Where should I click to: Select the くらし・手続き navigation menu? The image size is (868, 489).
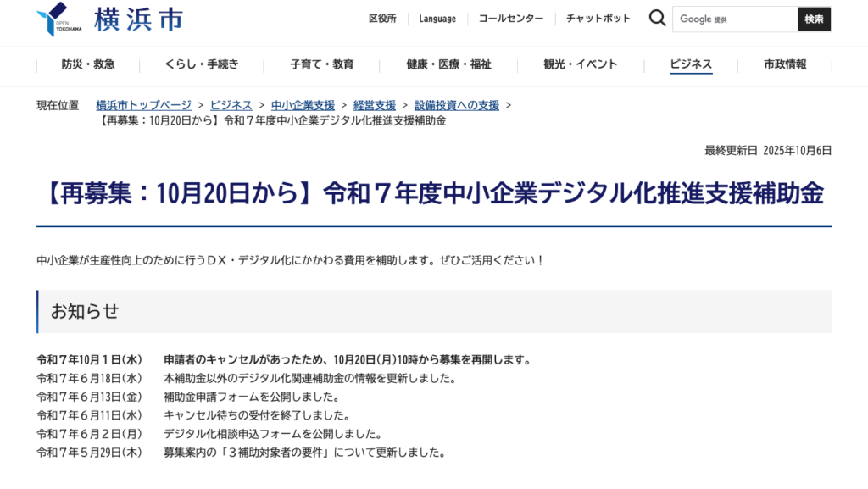point(202,64)
